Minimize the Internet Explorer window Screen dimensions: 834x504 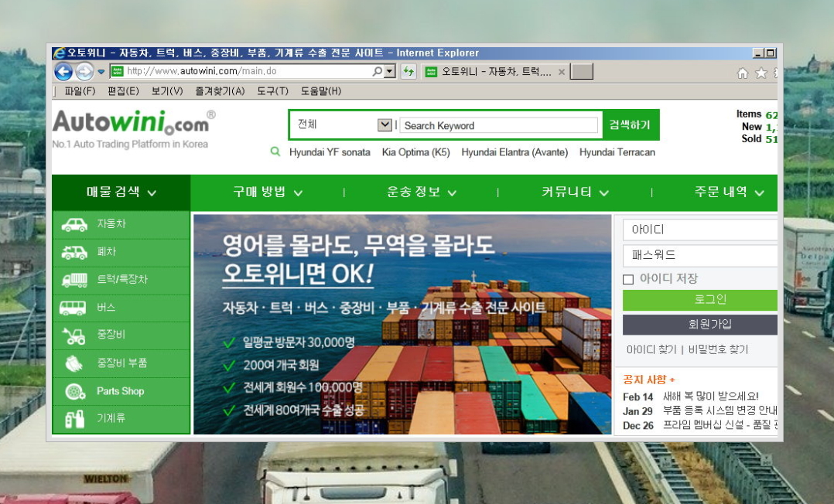(x=758, y=53)
